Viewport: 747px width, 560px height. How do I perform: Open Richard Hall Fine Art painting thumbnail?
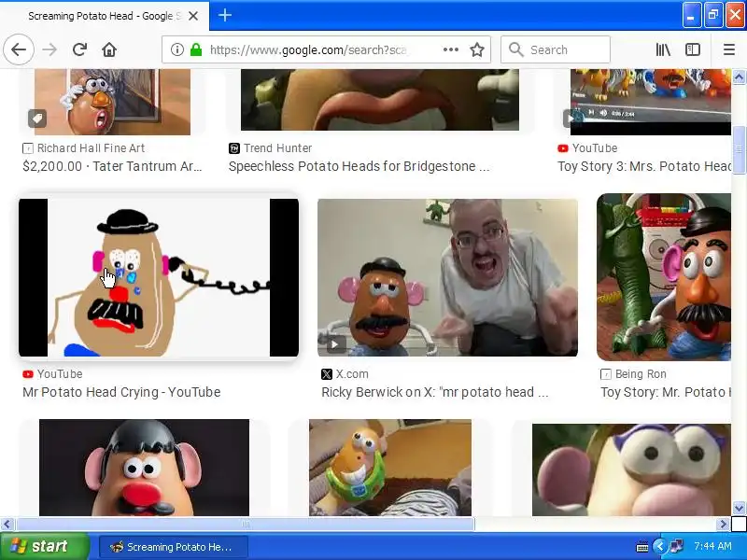point(112,102)
